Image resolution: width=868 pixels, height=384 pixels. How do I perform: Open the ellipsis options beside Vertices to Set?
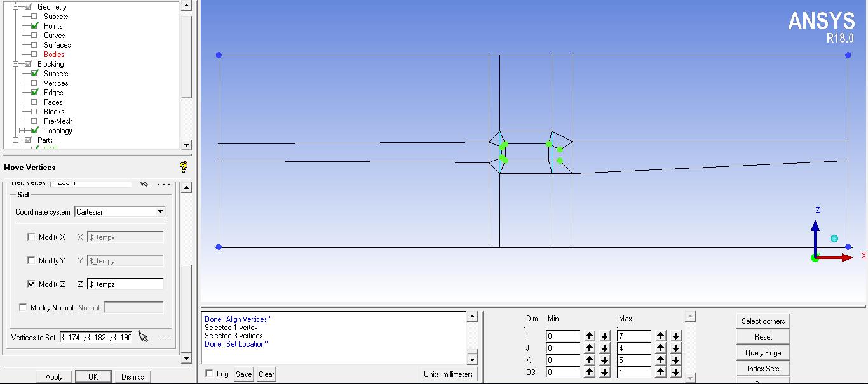(164, 337)
